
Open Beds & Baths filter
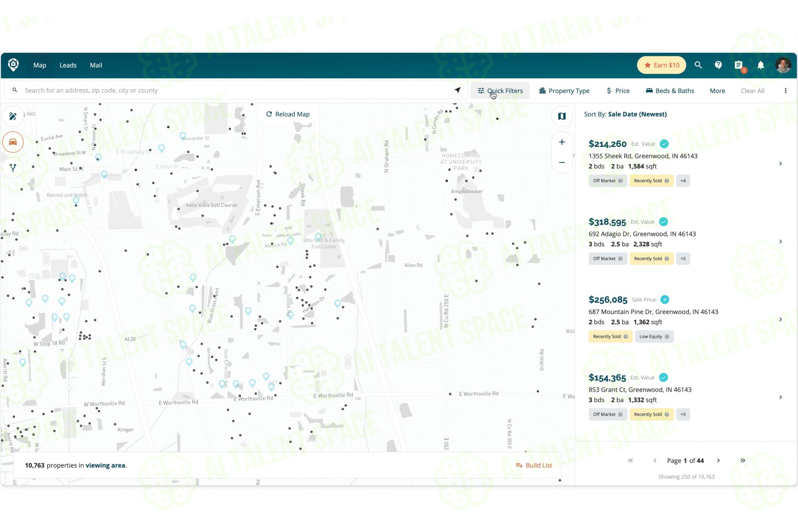670,90
